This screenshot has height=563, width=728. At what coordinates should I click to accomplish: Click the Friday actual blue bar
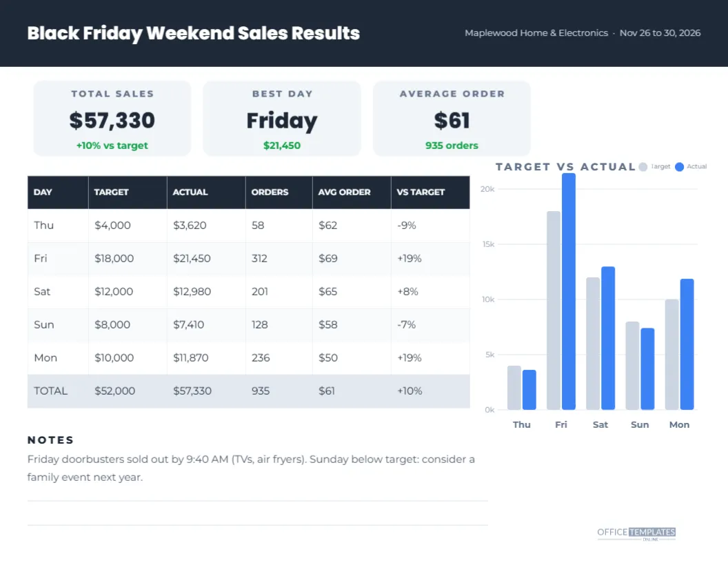tap(569, 291)
